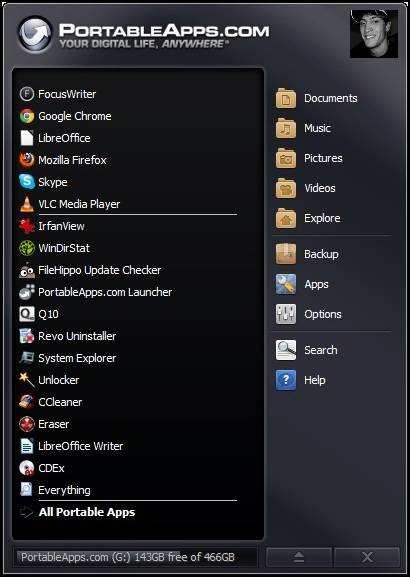Expand the All Portable Apps list

coord(87,512)
